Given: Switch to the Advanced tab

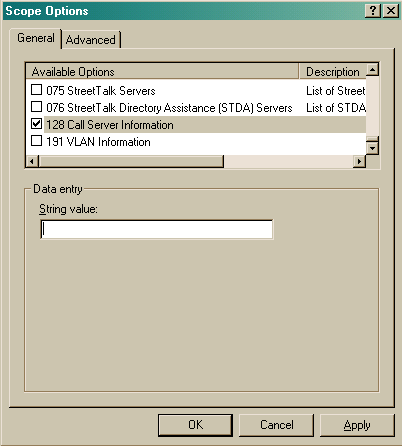Looking at the screenshot, I should (91, 40).
